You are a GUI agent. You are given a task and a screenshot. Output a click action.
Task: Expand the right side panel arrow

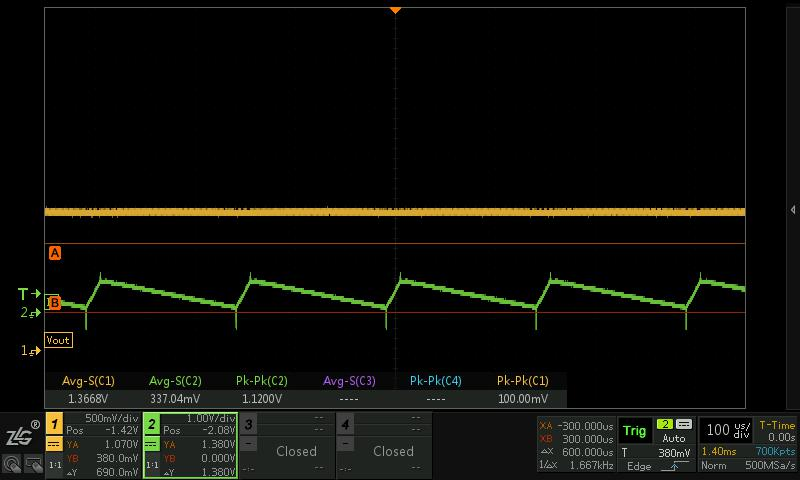tap(793, 210)
